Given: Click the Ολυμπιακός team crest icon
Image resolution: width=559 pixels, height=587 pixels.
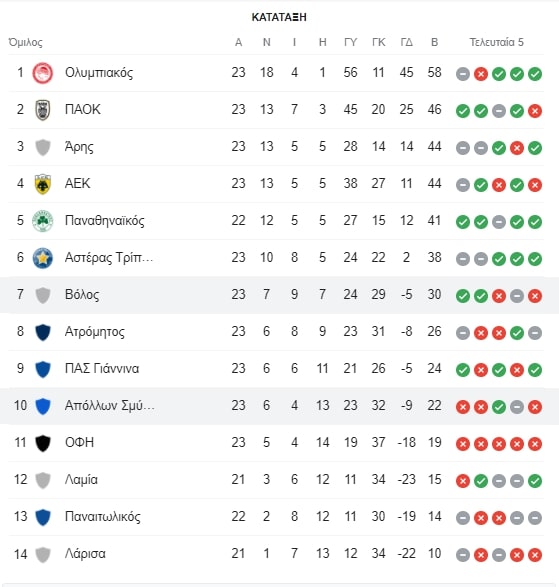Looking at the screenshot, I should pyautogui.click(x=43, y=73).
